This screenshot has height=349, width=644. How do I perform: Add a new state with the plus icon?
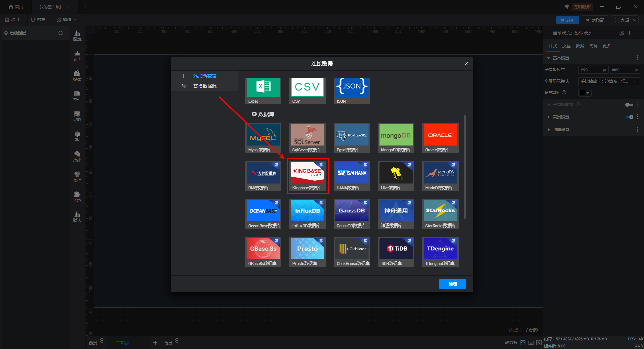tap(629, 33)
